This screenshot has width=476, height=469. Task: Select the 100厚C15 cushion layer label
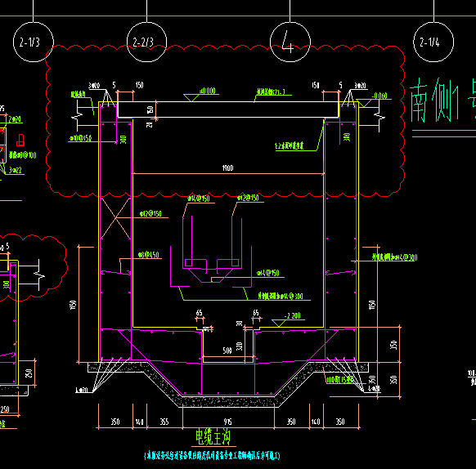click(x=339, y=379)
